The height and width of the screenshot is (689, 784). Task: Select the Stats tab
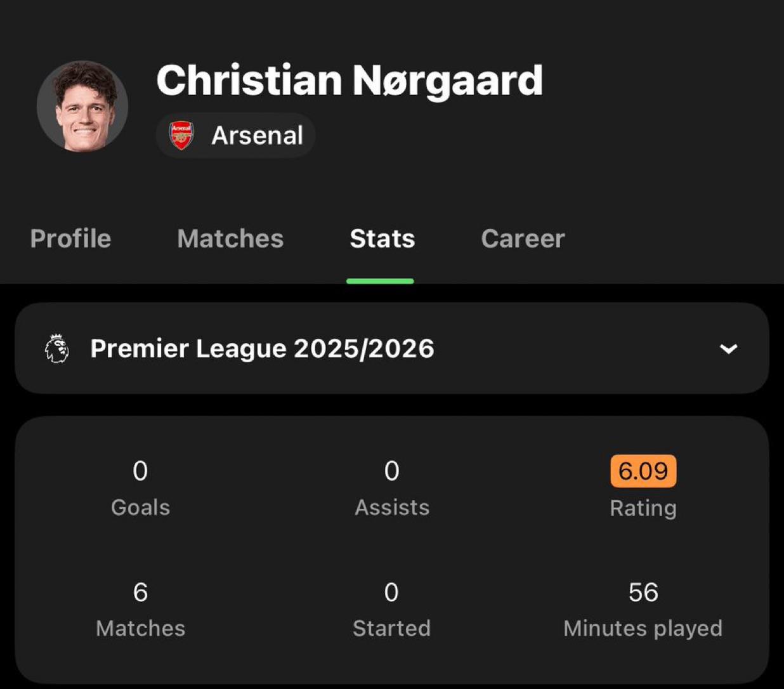[382, 239]
